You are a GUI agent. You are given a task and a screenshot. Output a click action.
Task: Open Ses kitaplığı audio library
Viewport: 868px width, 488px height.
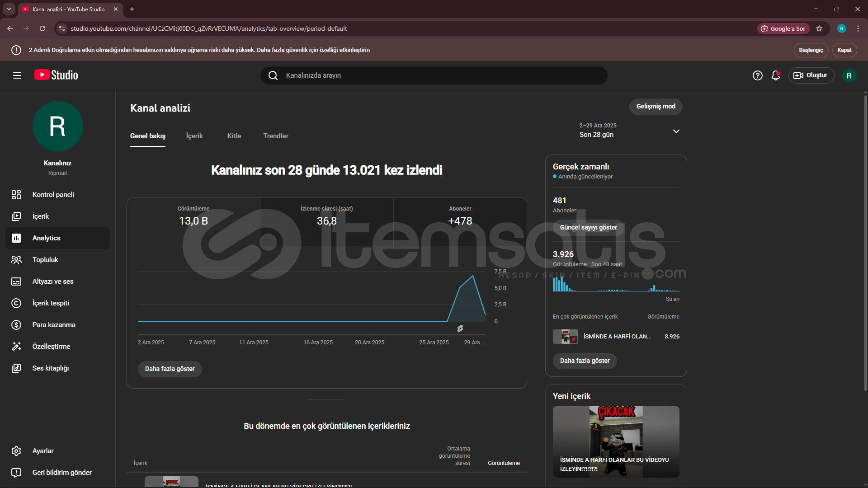(x=51, y=368)
